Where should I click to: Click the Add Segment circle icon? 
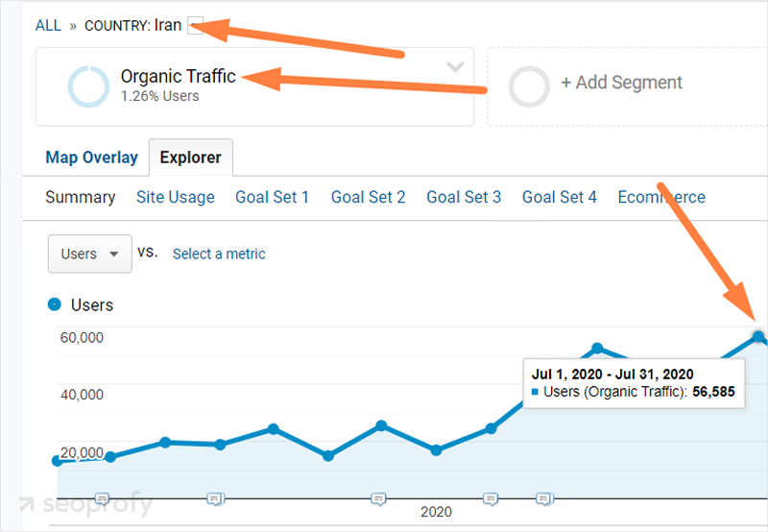(x=529, y=86)
